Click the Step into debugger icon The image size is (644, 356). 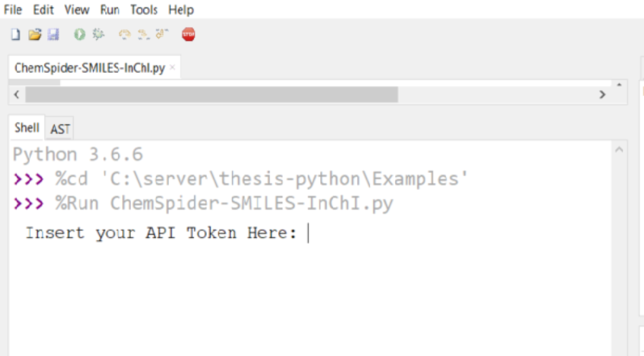pyautogui.click(x=143, y=35)
